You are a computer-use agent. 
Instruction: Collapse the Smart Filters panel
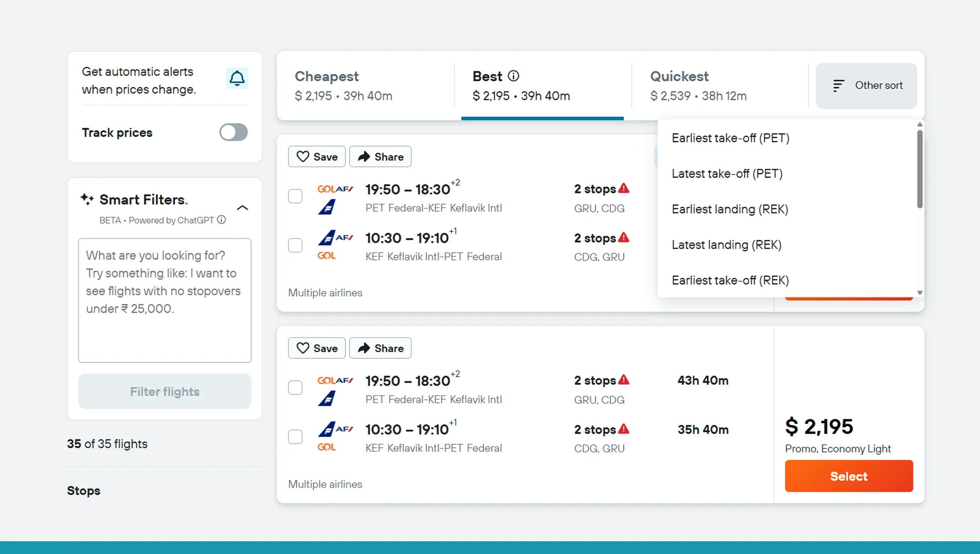[x=242, y=208]
